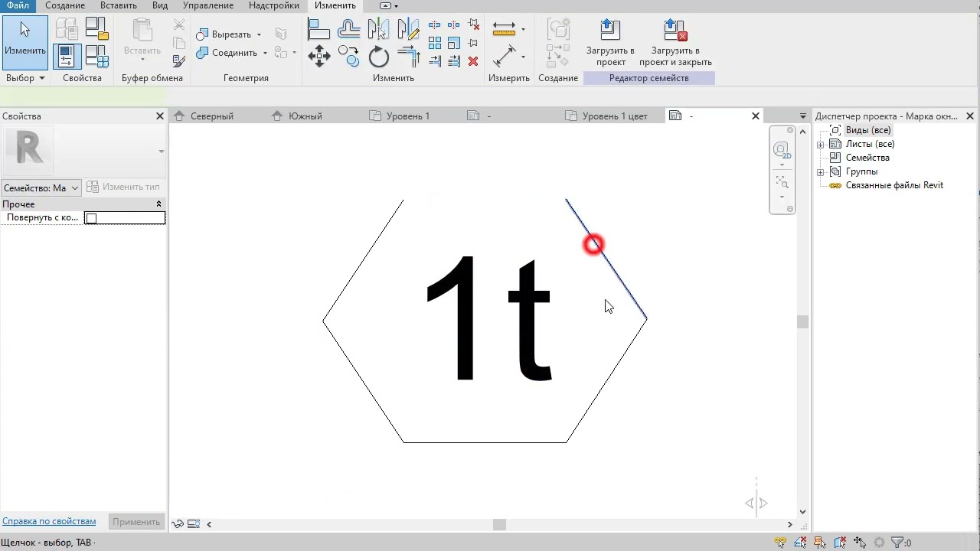Screen dimensions: 980x551
Task: Expand the Листы (все) tree node
Action: [x=821, y=145]
